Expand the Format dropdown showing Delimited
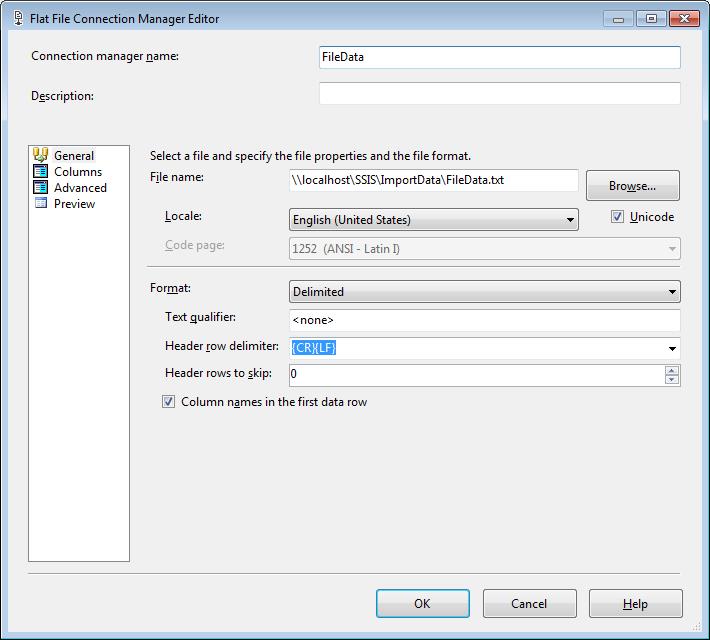710x640 pixels. pos(485,291)
